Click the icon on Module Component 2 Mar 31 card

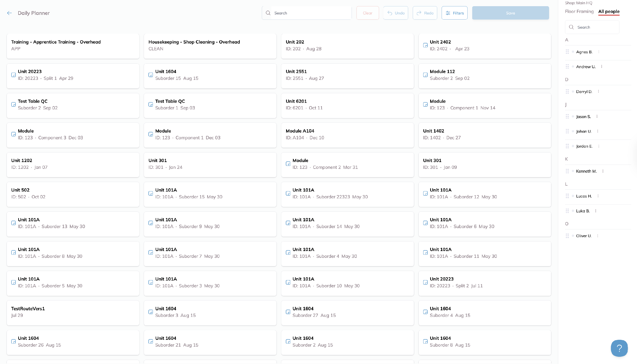click(x=288, y=164)
